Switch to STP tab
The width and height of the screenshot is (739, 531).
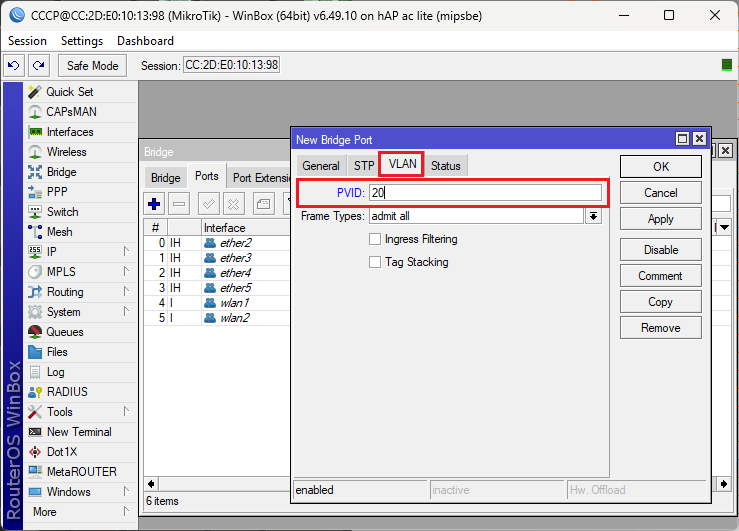364,166
